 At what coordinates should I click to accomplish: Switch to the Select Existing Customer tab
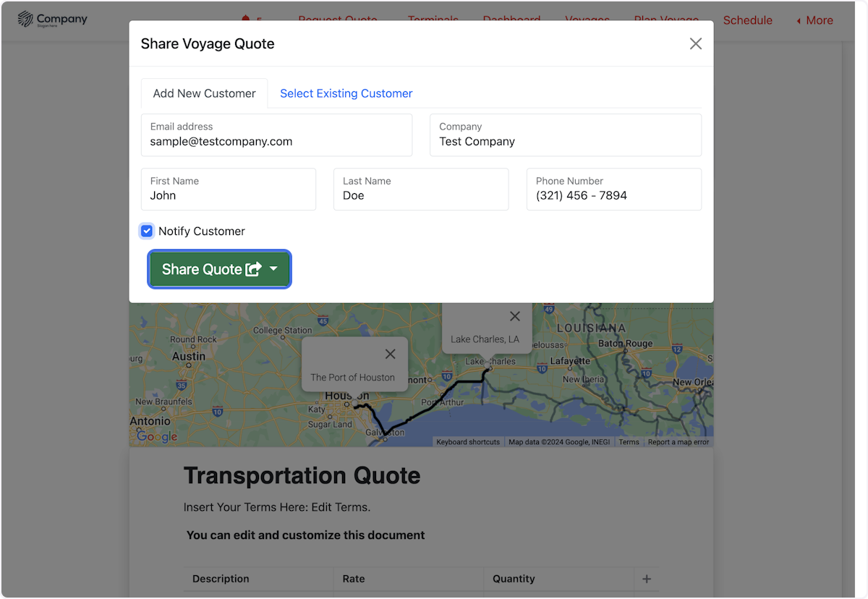click(x=346, y=93)
